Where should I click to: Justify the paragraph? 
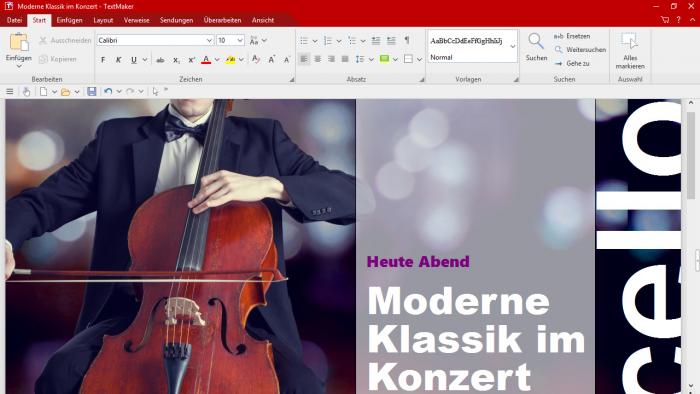[x=345, y=59]
